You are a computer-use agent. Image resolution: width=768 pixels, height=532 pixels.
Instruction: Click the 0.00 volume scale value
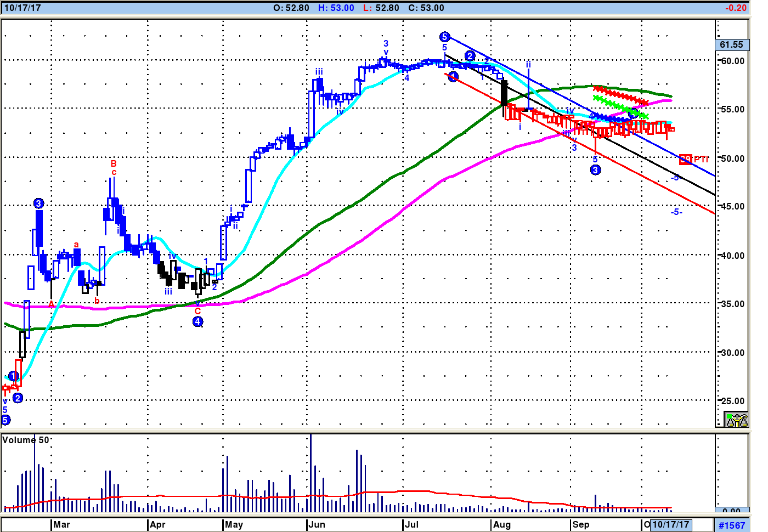[732, 511]
